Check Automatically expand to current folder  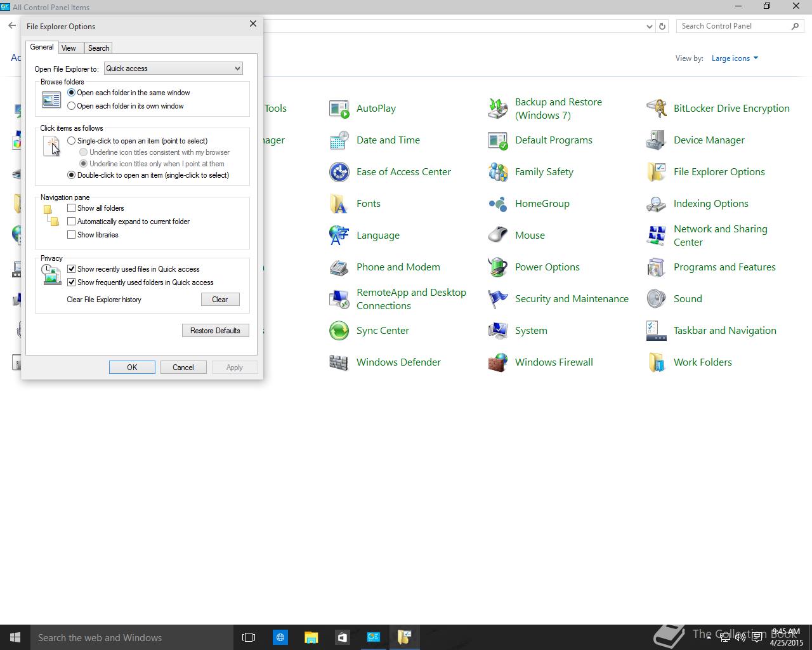pyautogui.click(x=71, y=222)
